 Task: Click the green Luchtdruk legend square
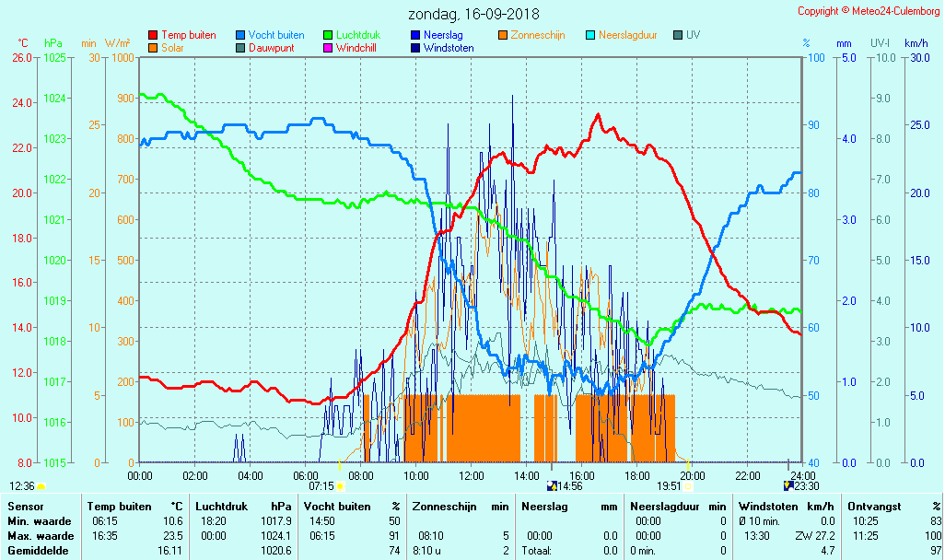pos(328,35)
